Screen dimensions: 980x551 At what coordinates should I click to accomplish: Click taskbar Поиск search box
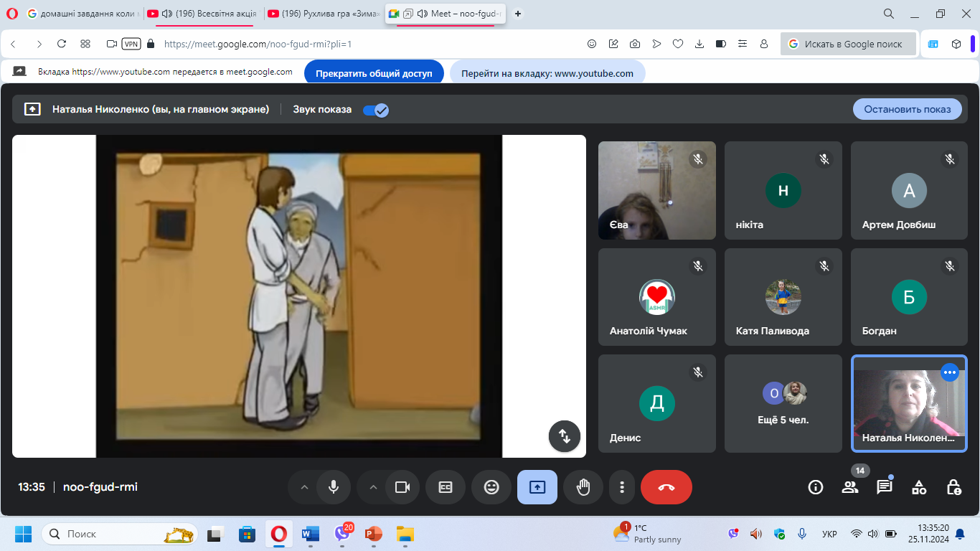(x=120, y=534)
